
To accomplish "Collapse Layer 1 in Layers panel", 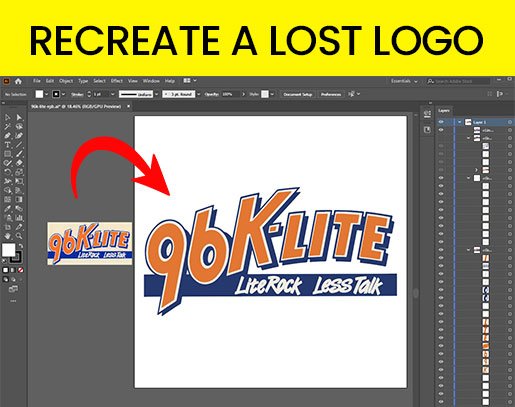I will tap(460, 122).
